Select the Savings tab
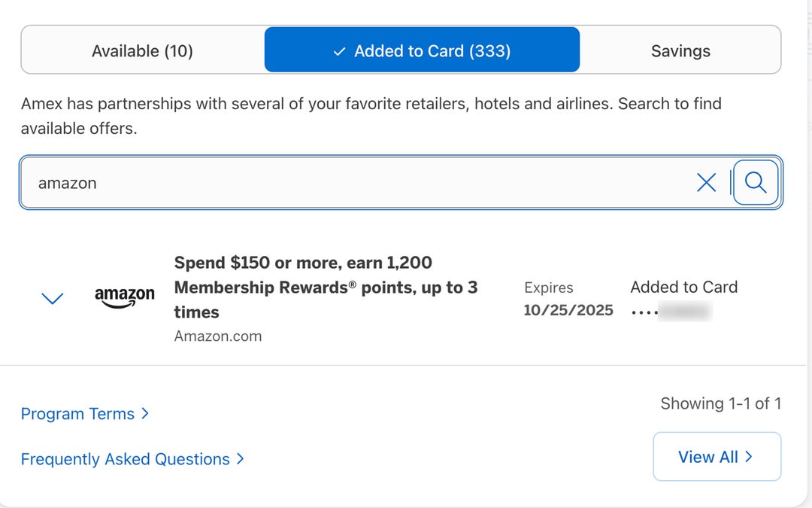The height and width of the screenshot is (508, 812). [x=680, y=50]
